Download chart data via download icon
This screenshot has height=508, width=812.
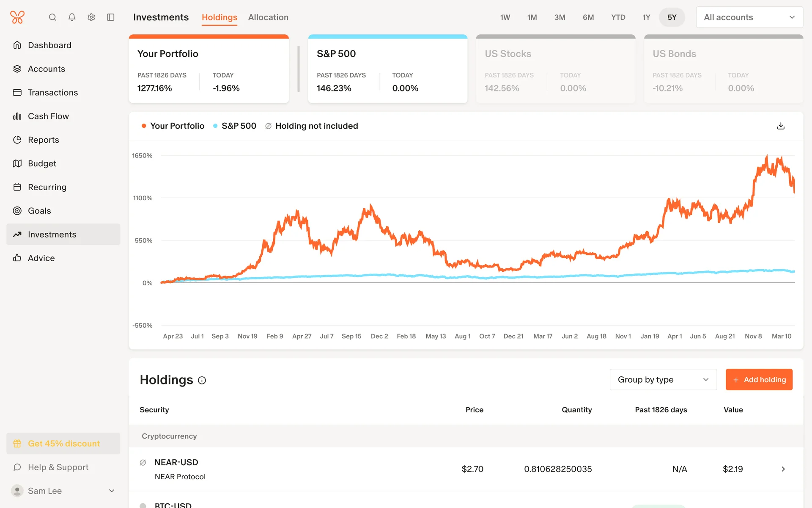(781, 126)
